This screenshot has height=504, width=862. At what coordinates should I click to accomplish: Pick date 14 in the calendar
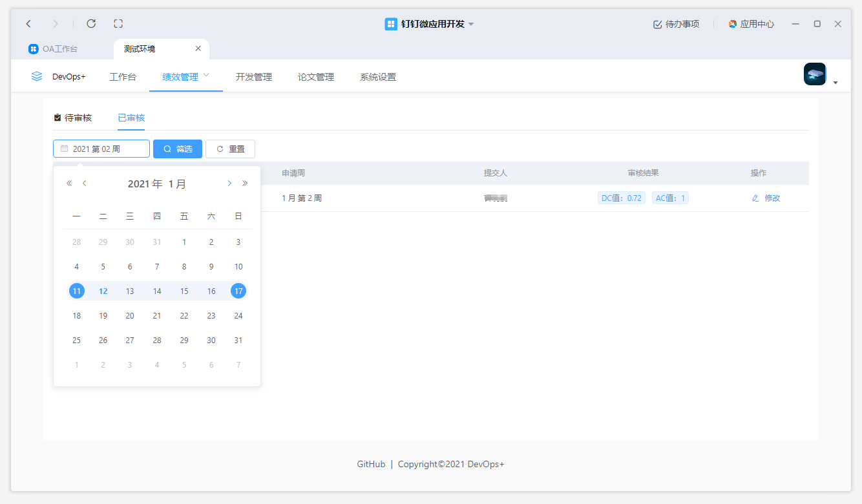pyautogui.click(x=157, y=291)
